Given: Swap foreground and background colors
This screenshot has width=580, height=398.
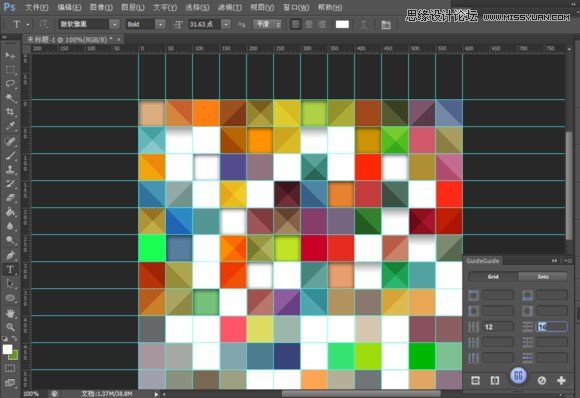Looking at the screenshot, I should pyautogui.click(x=15, y=338).
